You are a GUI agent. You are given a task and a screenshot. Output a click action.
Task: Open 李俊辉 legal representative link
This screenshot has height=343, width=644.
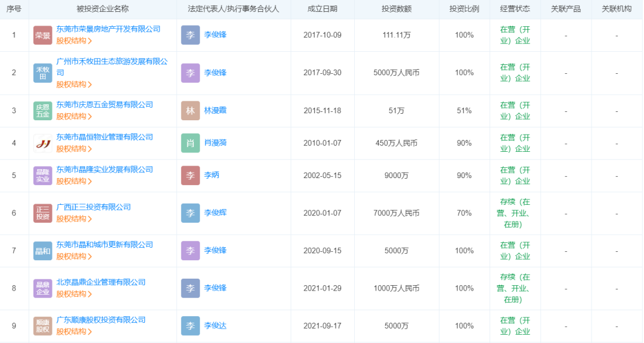[x=215, y=213]
